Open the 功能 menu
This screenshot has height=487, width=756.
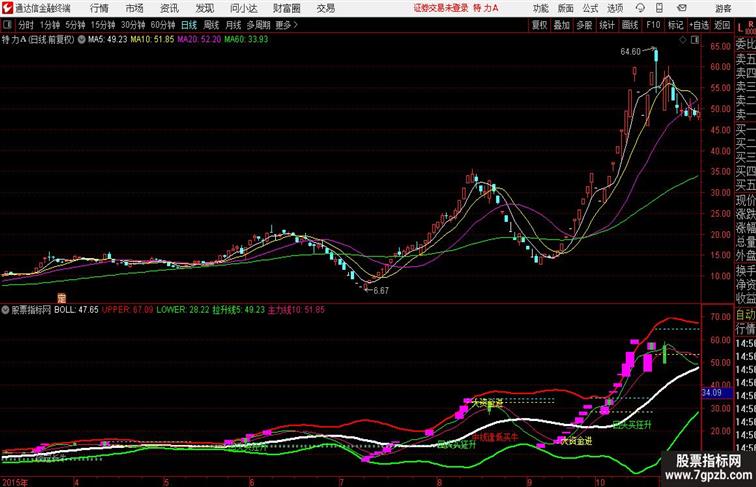click(540, 8)
